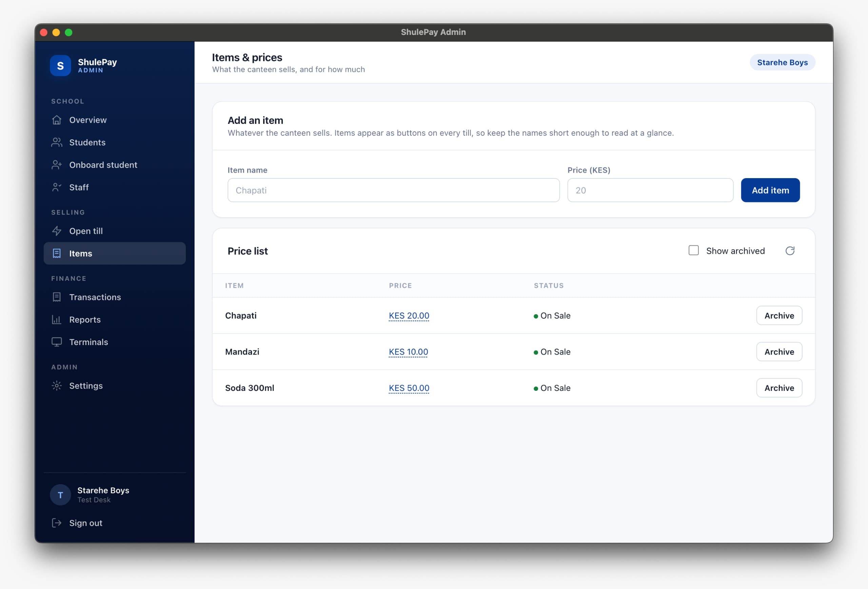Click the Students people icon
This screenshot has width=868, height=589.
[x=56, y=142]
